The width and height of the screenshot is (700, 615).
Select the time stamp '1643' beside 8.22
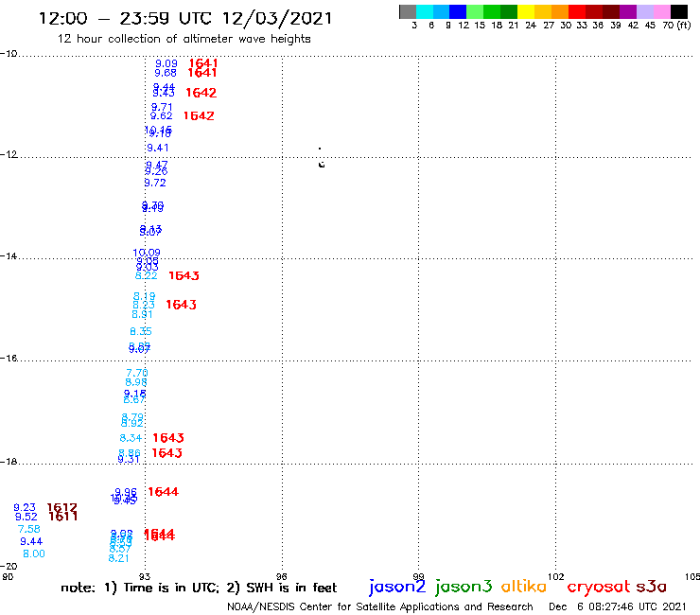pyautogui.click(x=184, y=276)
